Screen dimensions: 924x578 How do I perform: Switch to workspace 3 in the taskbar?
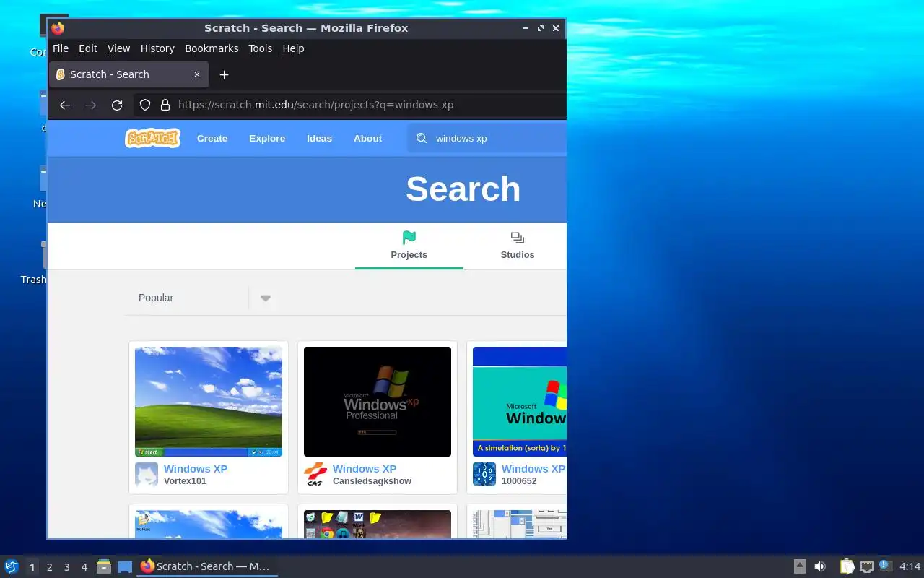coord(66,567)
